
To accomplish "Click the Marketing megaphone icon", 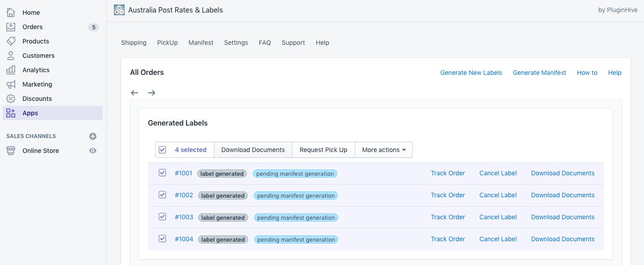I will [x=11, y=84].
